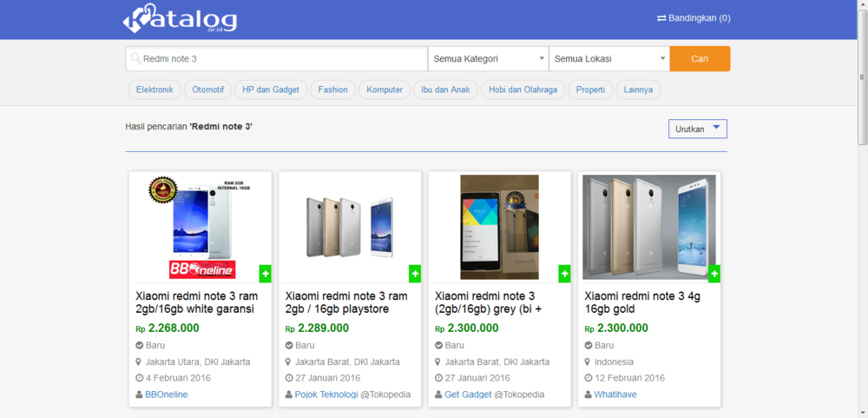Open Xiaomi redmi note 3 white garansi title
Screen dimensions: 868x418
point(197,302)
